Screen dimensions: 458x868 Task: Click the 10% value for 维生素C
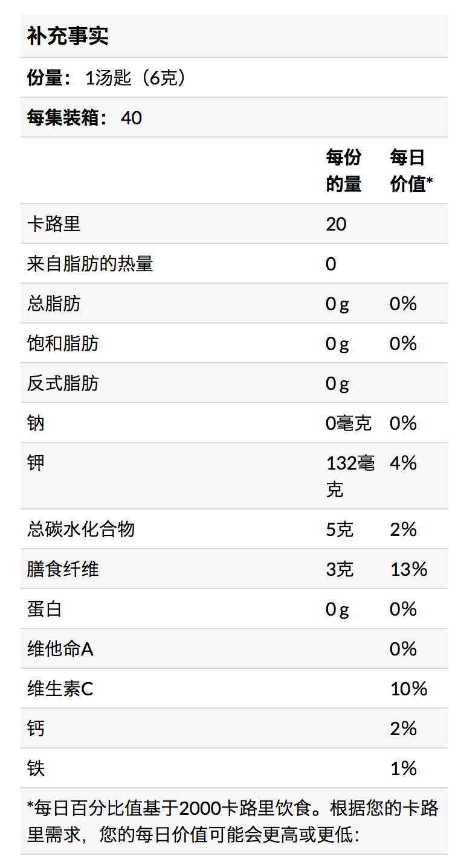pyautogui.click(x=408, y=689)
